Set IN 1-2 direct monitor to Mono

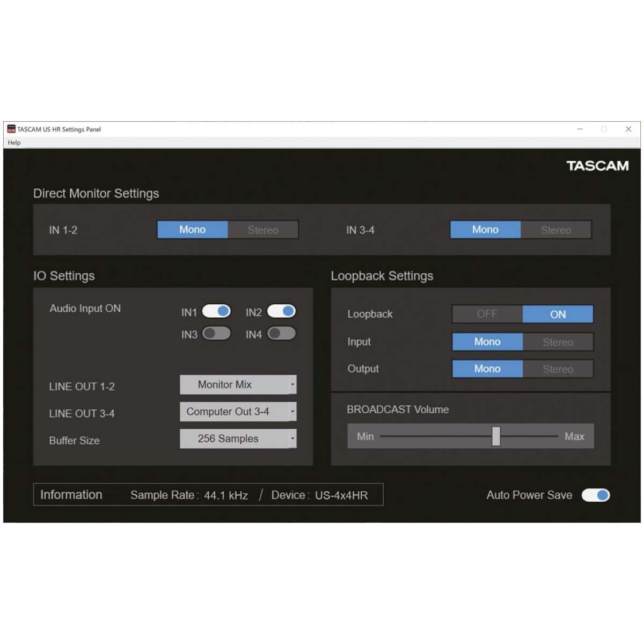(x=193, y=230)
